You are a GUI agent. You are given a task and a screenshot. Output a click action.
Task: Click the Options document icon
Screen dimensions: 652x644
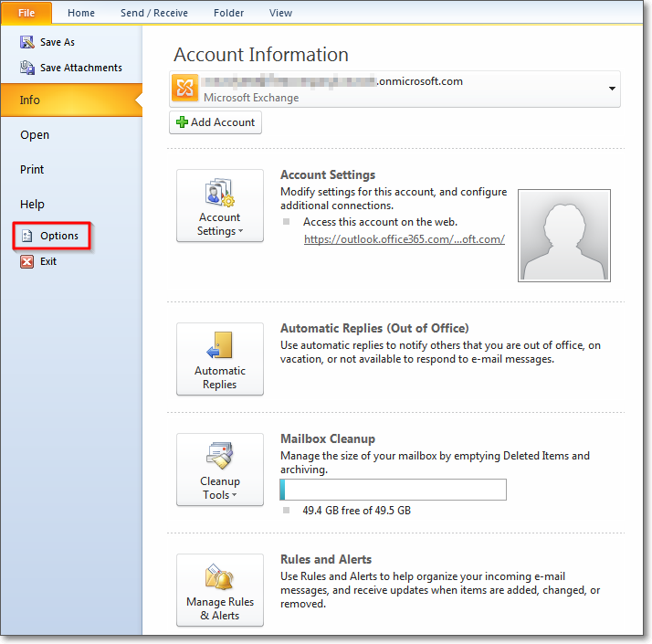click(27, 236)
